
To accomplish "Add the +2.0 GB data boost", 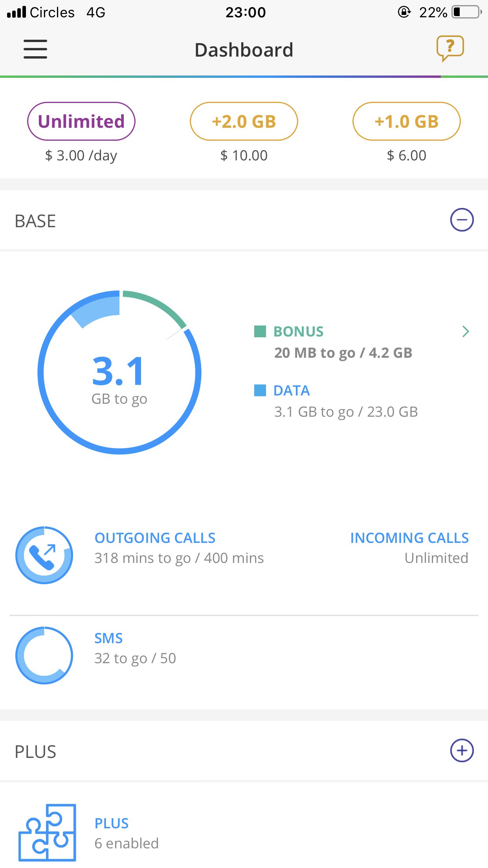I will click(244, 121).
